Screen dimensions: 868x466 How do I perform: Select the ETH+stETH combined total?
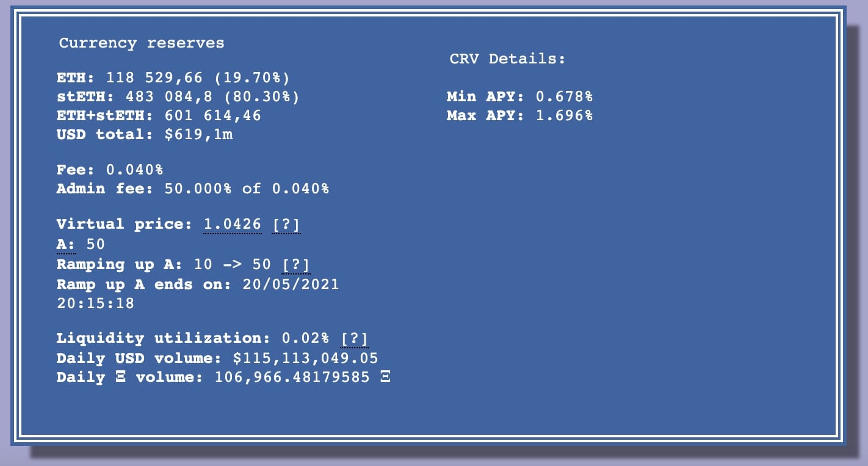pyautogui.click(x=213, y=116)
